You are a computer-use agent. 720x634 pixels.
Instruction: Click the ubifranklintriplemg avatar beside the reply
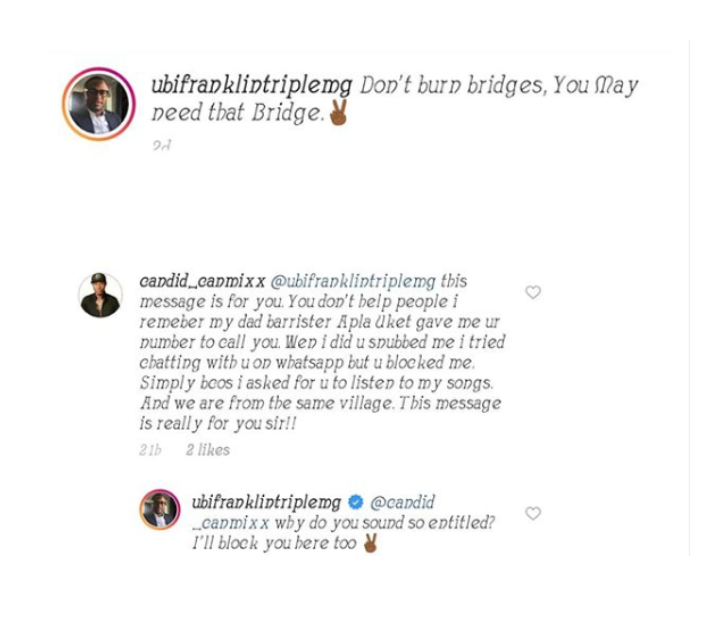(160, 510)
